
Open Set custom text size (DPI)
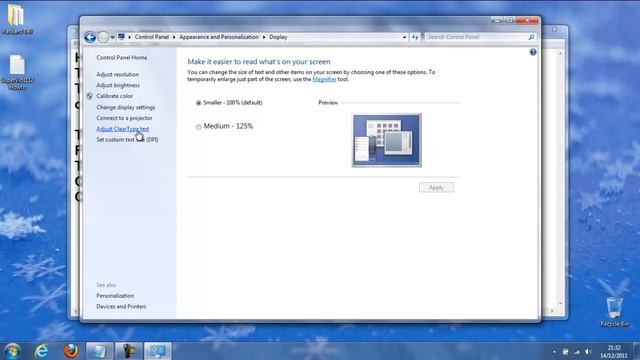pos(127,140)
